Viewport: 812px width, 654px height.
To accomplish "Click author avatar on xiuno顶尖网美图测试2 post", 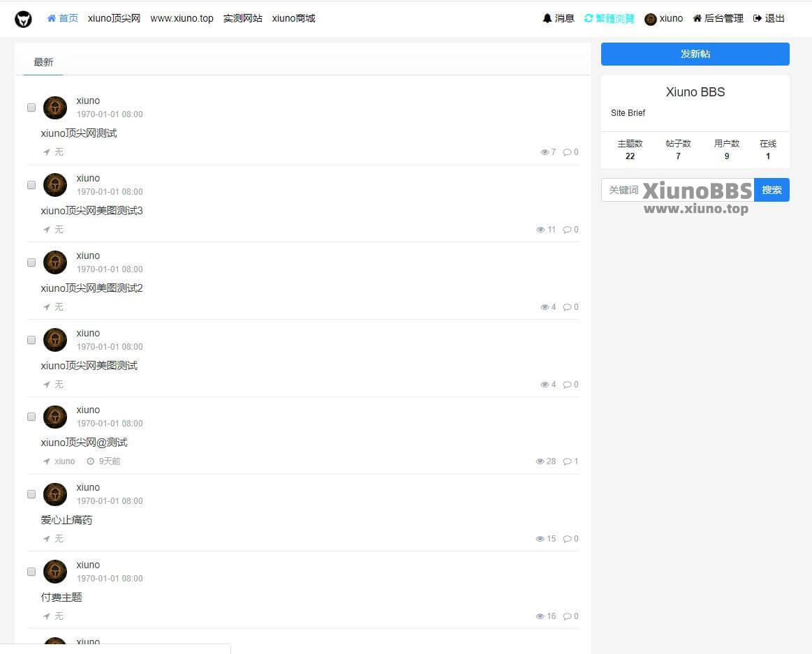I will coord(55,262).
